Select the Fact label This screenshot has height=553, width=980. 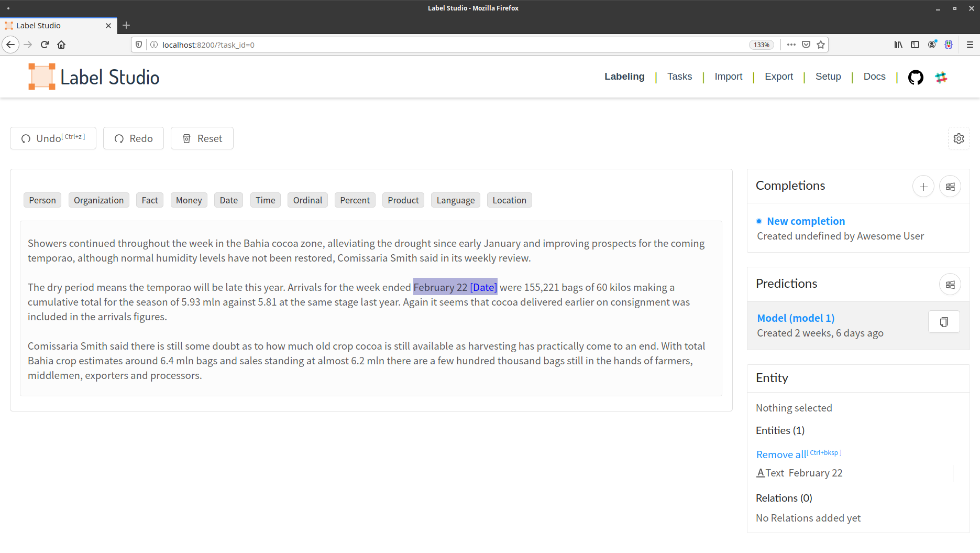[150, 200]
